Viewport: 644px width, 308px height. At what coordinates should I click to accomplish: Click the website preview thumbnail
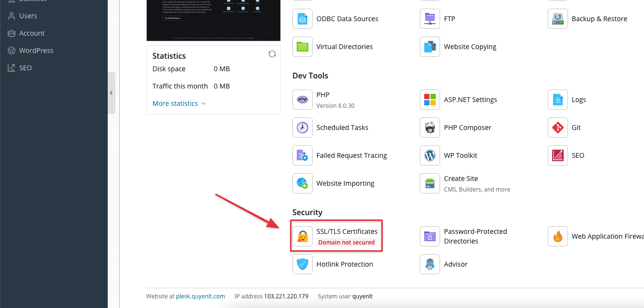(x=213, y=19)
